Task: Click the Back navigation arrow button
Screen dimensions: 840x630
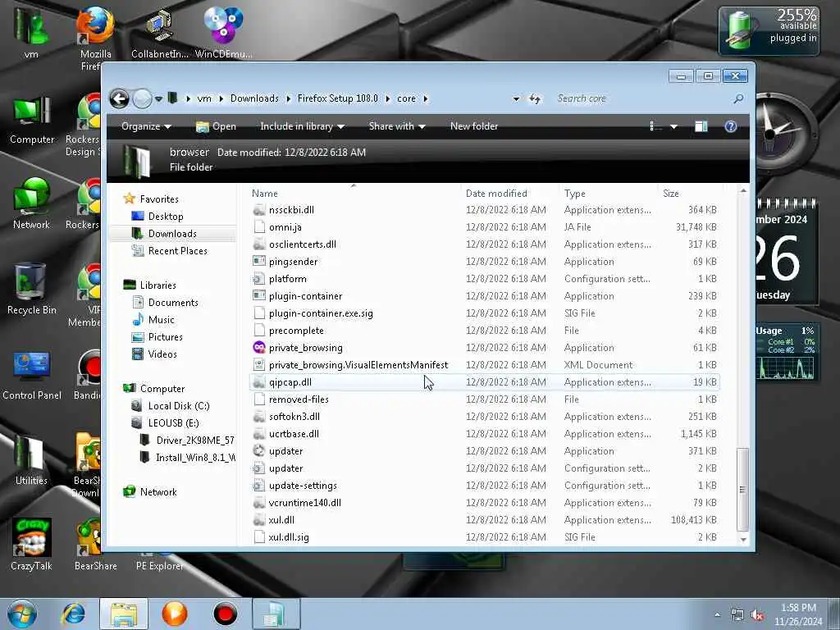Action: (x=120, y=98)
